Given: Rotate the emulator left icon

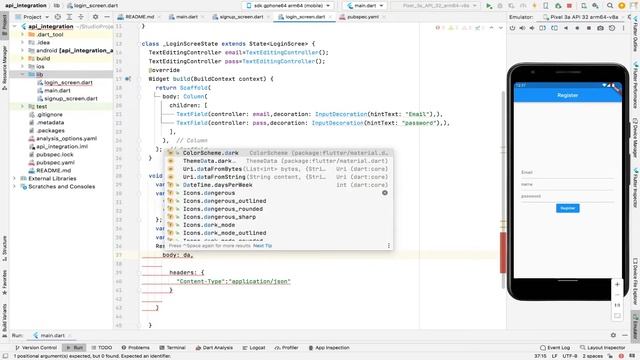Looking at the screenshot, I should click(542, 28).
